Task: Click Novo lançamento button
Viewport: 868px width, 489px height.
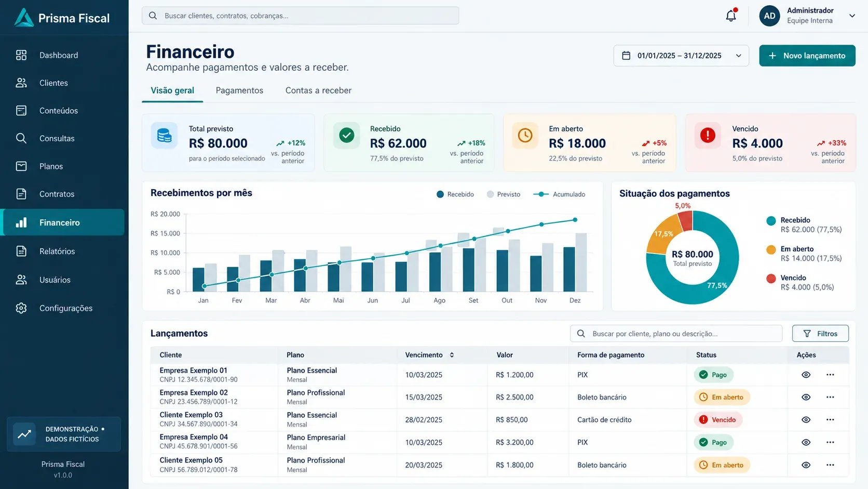Action: pos(807,56)
